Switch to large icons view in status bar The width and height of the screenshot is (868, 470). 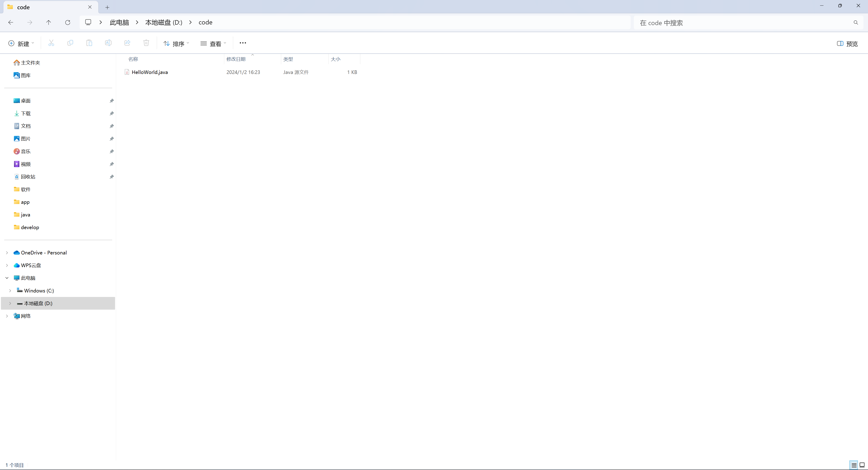click(x=862, y=465)
